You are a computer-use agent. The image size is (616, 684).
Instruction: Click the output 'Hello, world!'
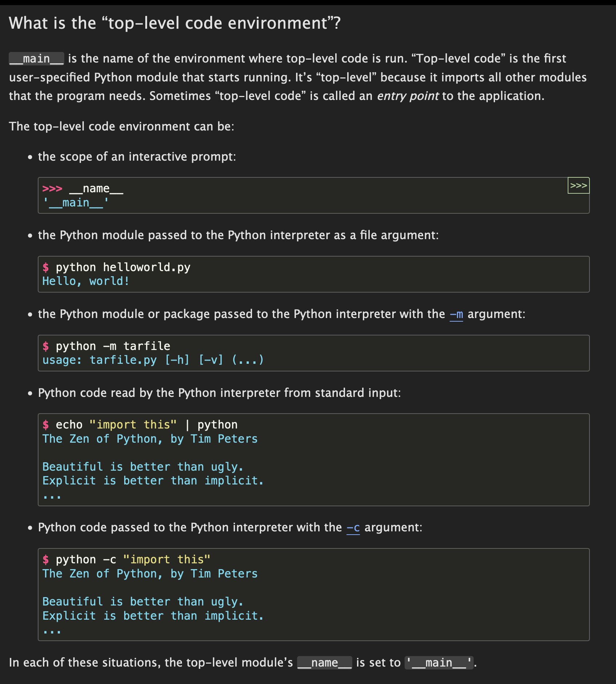point(86,281)
